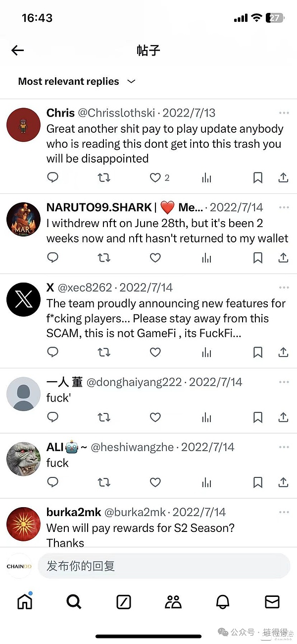Switch to the Search tab

pyautogui.click(x=74, y=601)
